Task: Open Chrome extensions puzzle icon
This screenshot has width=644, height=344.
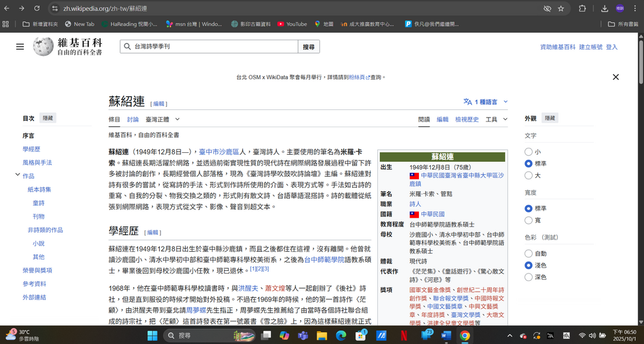Action: (582, 8)
